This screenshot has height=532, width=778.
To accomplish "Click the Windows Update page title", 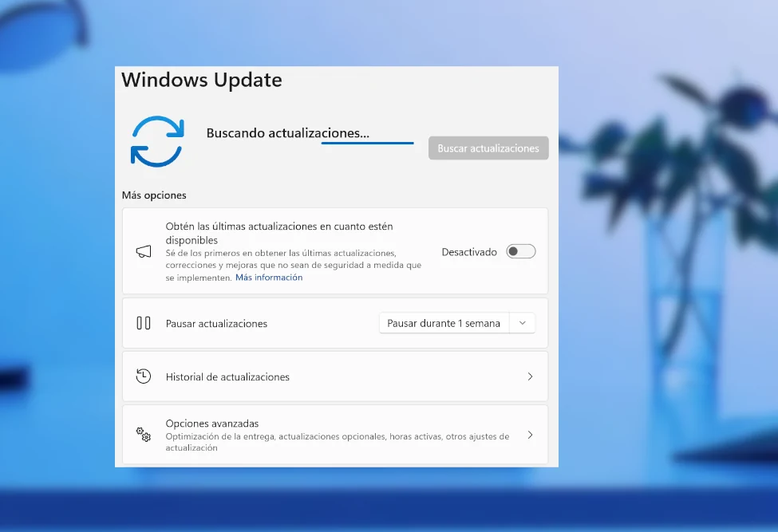I will (201, 80).
